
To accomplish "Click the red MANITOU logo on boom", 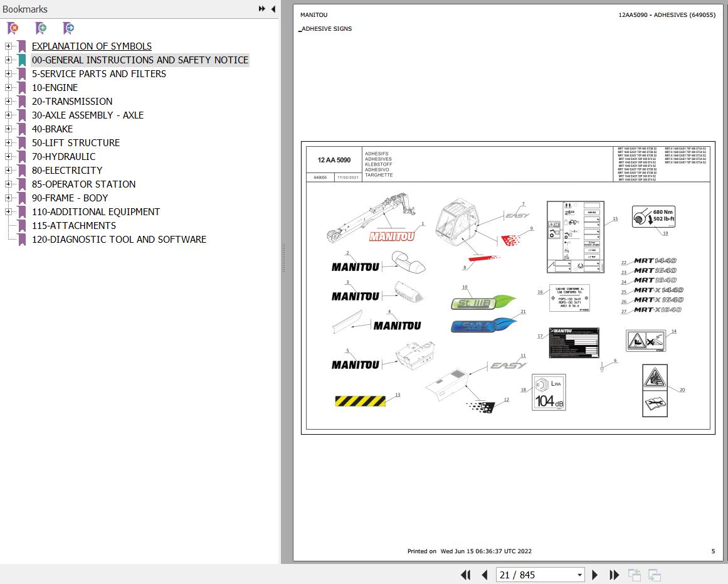I will coord(391,236).
